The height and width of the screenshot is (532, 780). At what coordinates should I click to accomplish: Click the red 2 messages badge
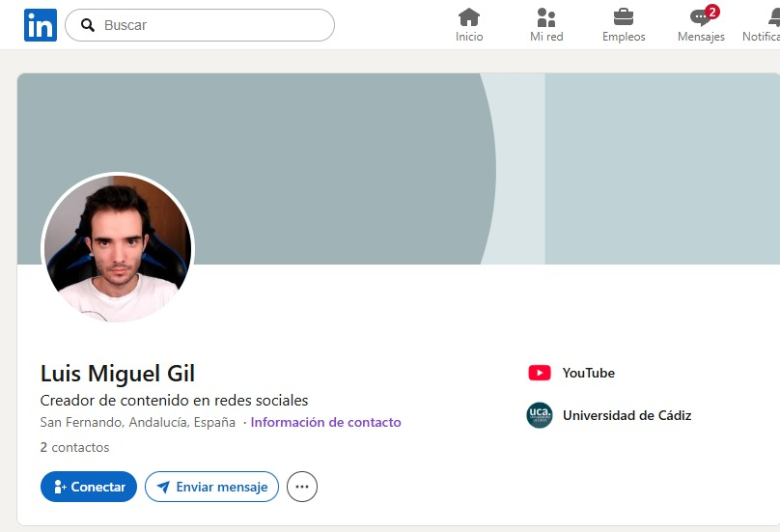pyautogui.click(x=712, y=12)
